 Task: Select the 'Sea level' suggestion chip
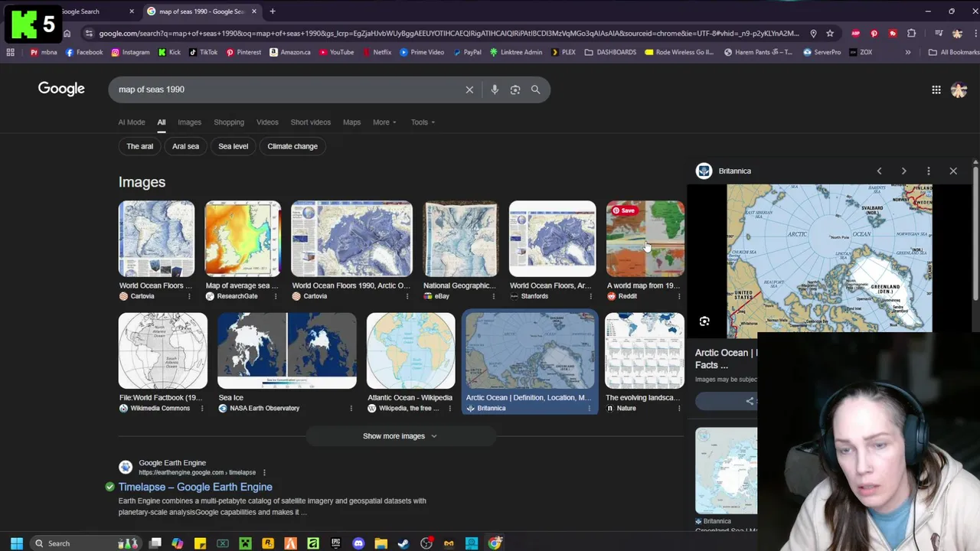pyautogui.click(x=234, y=146)
